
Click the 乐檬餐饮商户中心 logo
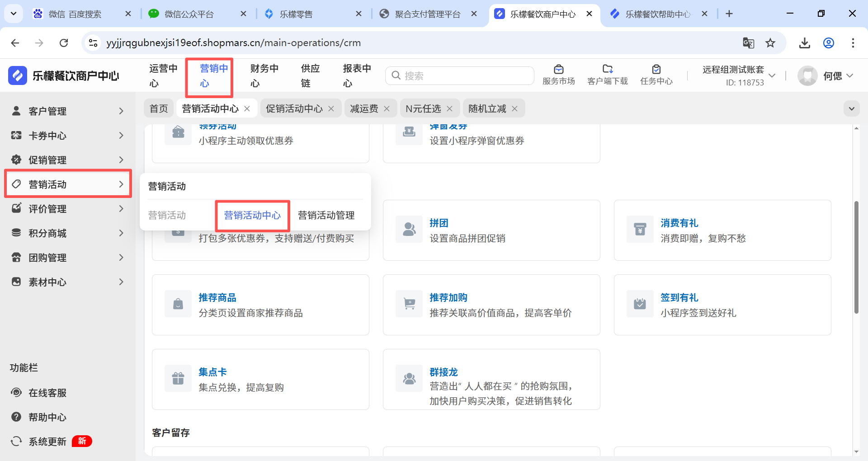pos(18,75)
